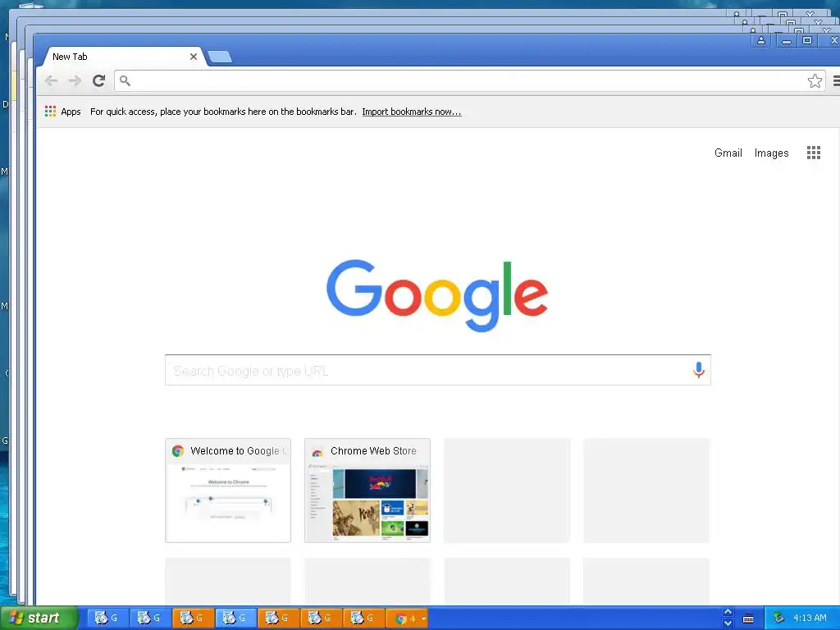The height and width of the screenshot is (630, 840).
Task: Open another tab with the new tab button
Action: click(220, 57)
